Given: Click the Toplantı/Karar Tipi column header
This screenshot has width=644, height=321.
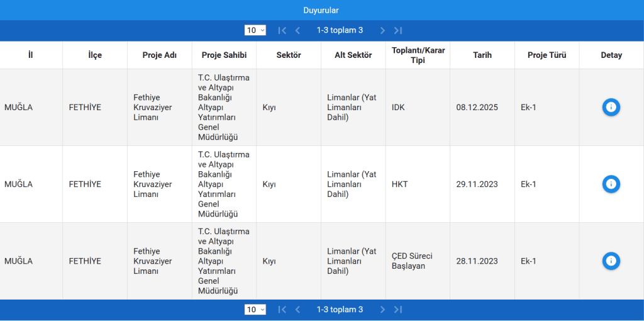Looking at the screenshot, I should [x=418, y=55].
